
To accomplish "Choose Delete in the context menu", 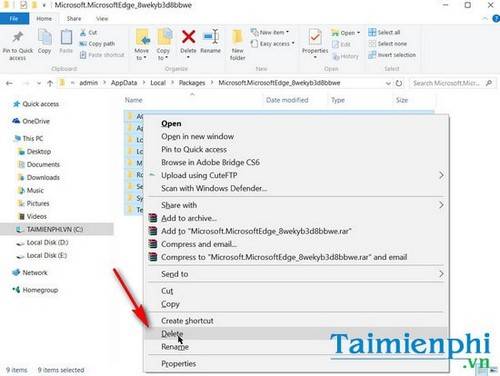I will (296, 333).
